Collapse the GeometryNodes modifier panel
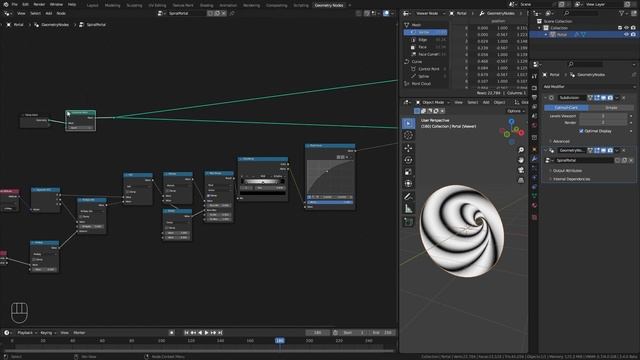 pyautogui.click(x=546, y=150)
